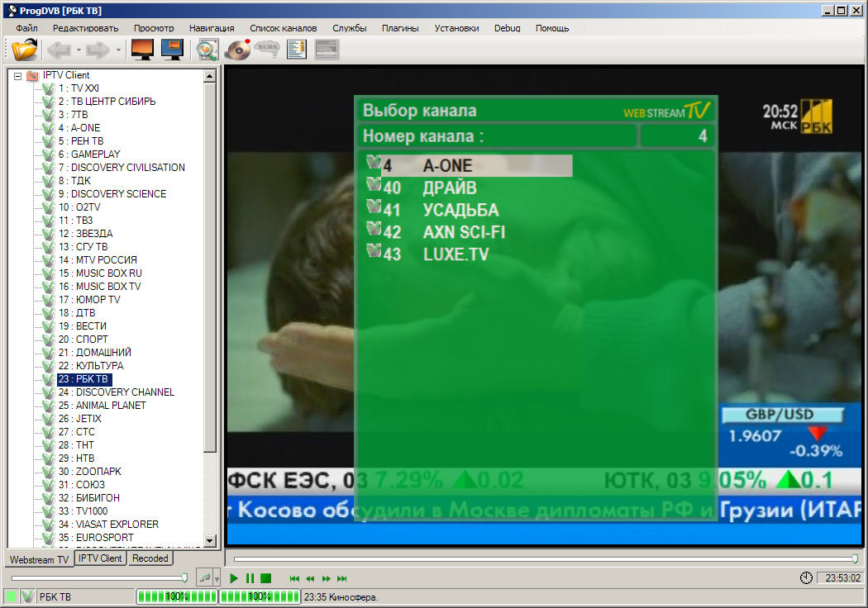Start playback with the Play button
Image resolution: width=868 pixels, height=608 pixels.
point(234,579)
